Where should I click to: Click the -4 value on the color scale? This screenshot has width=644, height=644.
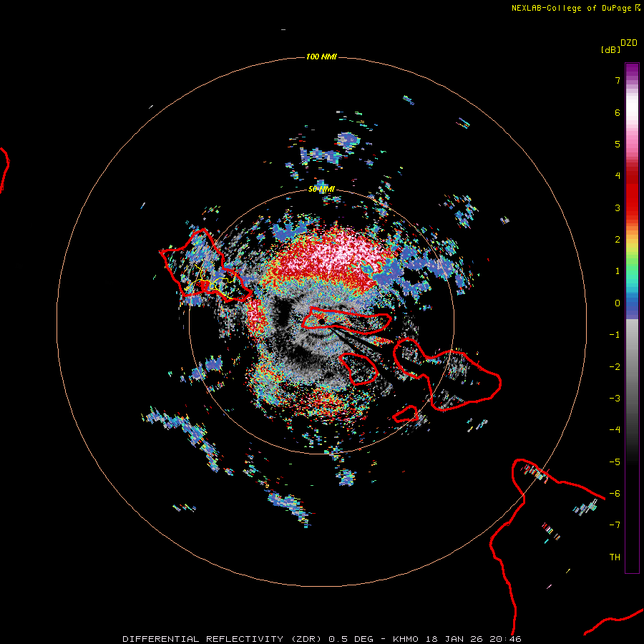(x=615, y=430)
